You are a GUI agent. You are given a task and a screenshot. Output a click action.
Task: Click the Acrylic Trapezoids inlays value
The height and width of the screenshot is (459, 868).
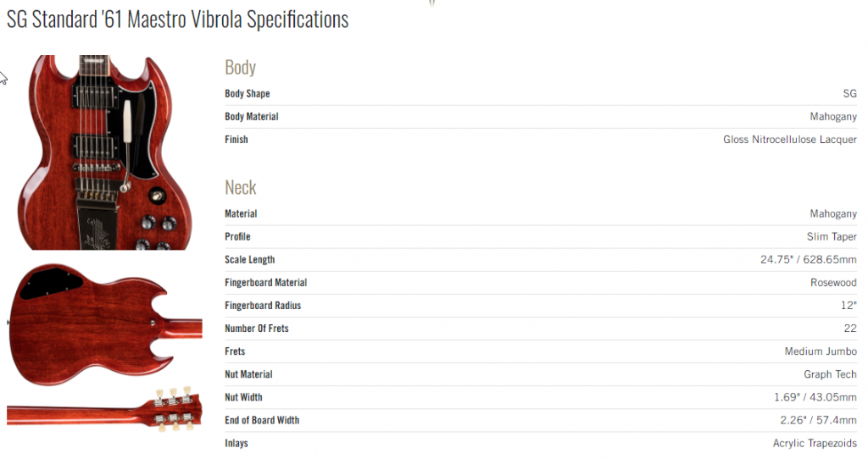click(815, 443)
